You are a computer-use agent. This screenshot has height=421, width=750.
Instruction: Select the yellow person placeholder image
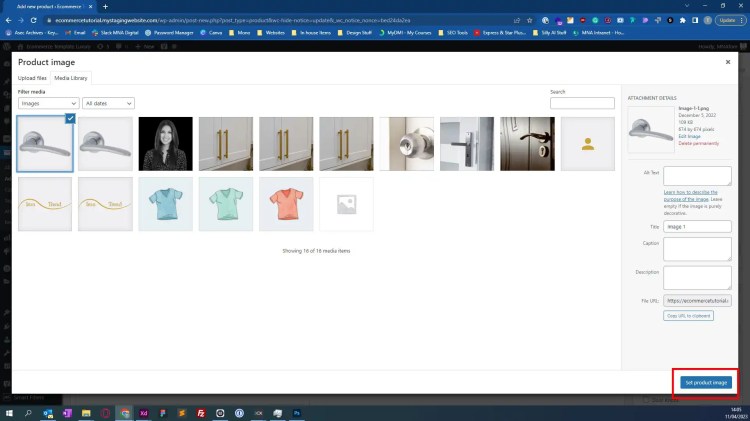click(588, 144)
